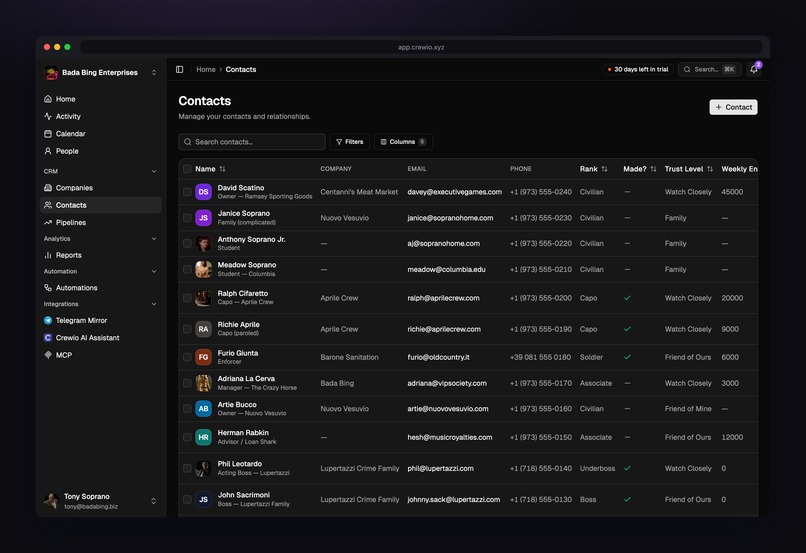Collapse the Automation section chevron
The height and width of the screenshot is (553, 806).
click(154, 271)
